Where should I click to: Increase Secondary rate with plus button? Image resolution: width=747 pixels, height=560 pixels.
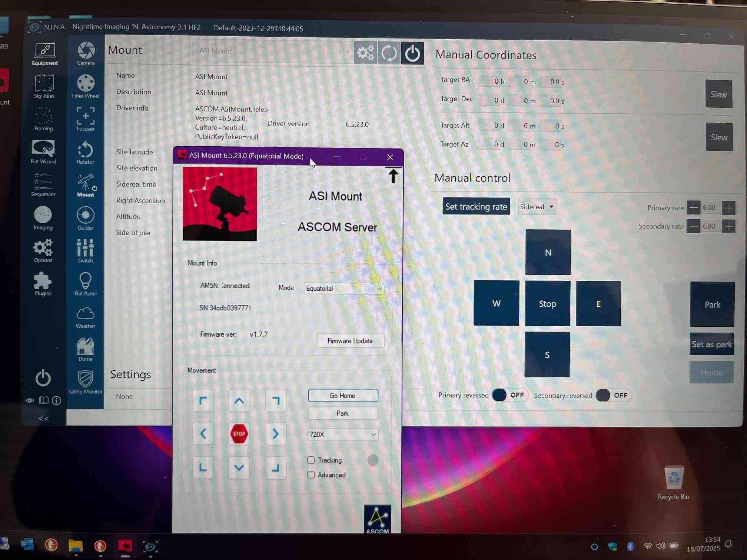729,226
